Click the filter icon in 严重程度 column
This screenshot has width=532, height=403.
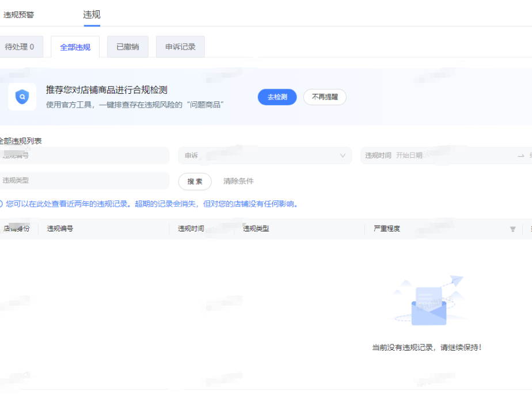pyautogui.click(x=512, y=229)
